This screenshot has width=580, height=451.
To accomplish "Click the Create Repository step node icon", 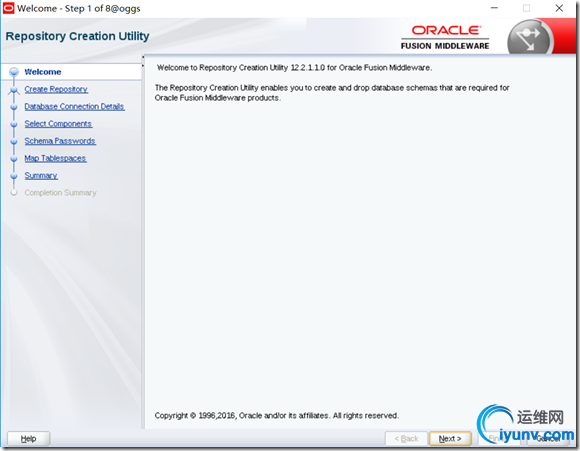I will coord(14,90).
